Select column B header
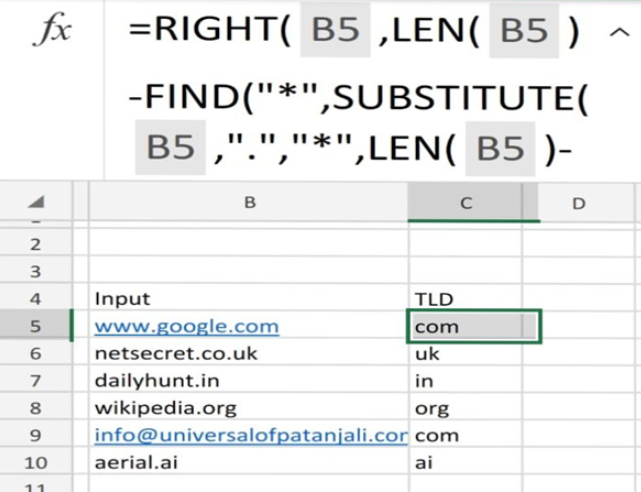 pos(249,202)
